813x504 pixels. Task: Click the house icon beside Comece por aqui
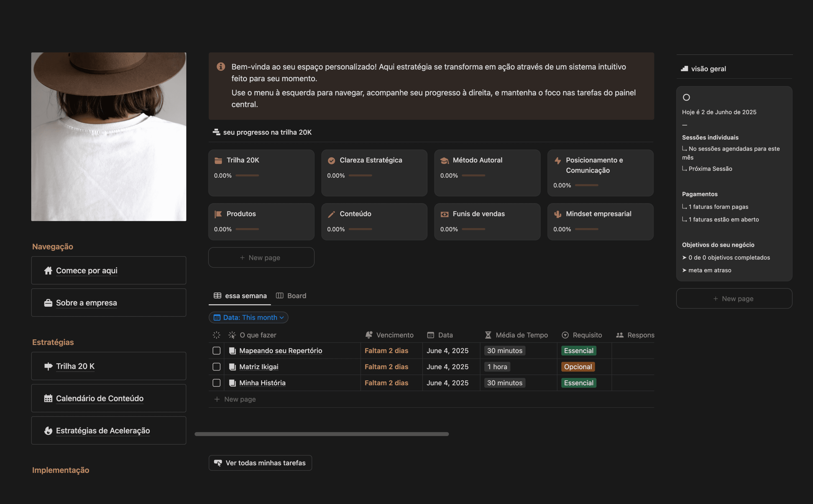coord(48,270)
